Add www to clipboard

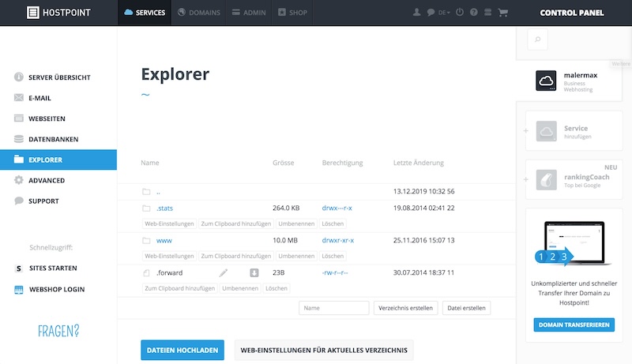tap(236, 256)
